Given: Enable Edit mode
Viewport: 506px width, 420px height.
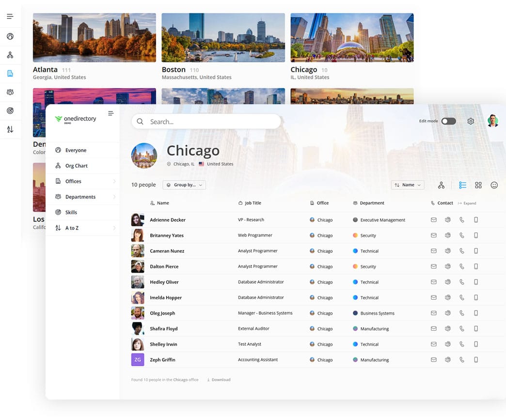Looking at the screenshot, I should click(448, 121).
